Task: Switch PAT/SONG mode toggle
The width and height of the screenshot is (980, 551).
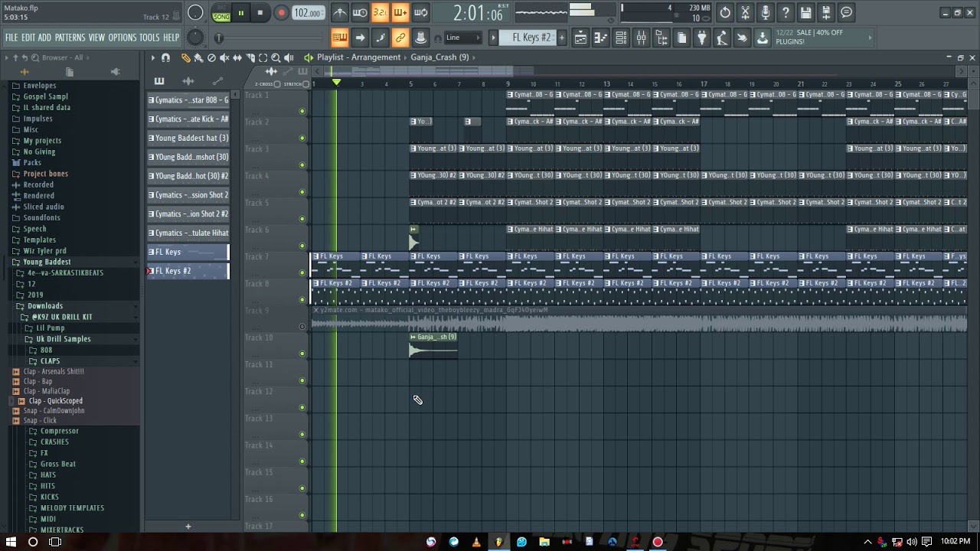Action: click(x=221, y=12)
